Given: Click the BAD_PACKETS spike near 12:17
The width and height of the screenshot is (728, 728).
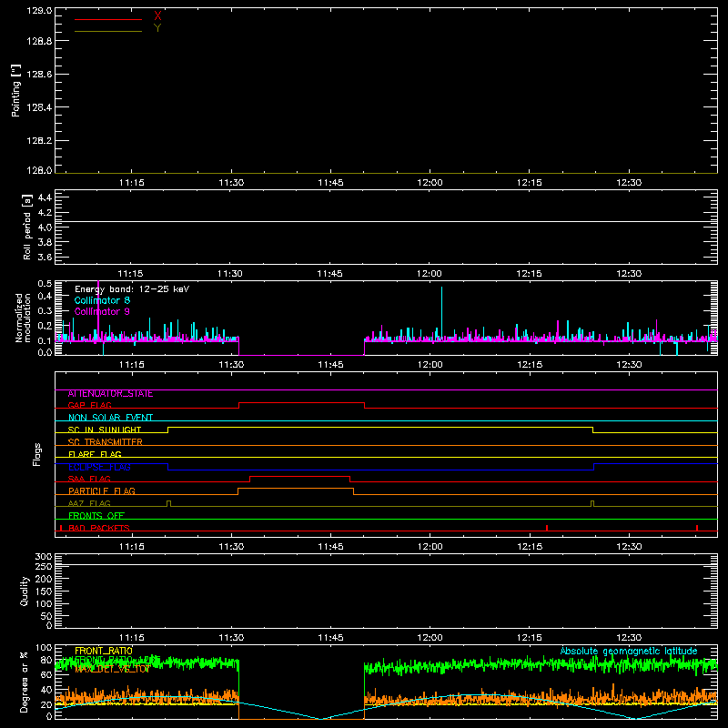Looking at the screenshot, I should coord(547,528).
